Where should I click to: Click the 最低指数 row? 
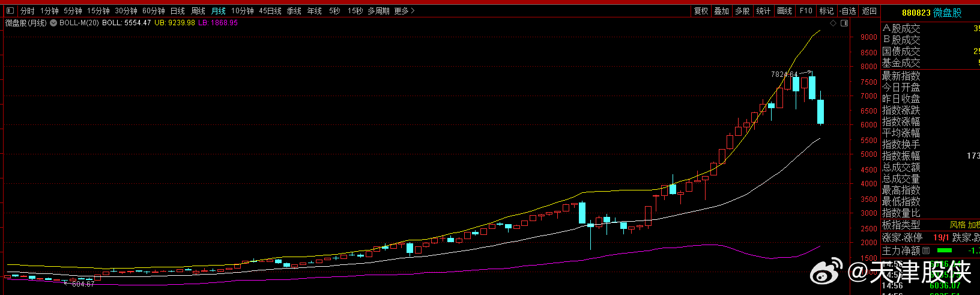click(x=931, y=201)
